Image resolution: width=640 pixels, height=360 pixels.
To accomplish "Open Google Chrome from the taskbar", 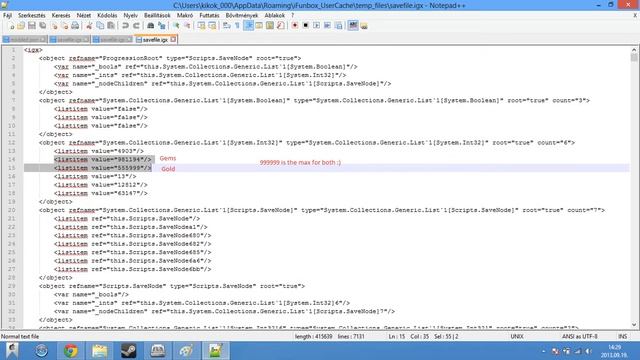I will (71, 351).
